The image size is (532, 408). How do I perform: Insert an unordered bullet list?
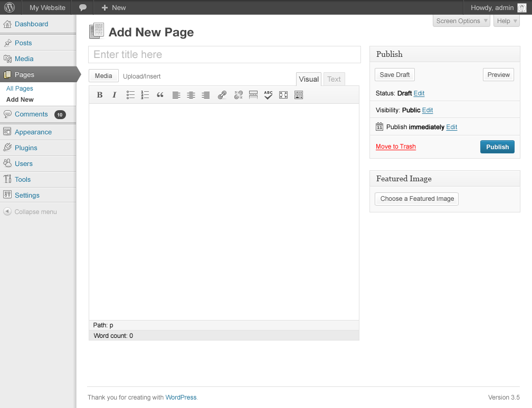click(x=130, y=95)
